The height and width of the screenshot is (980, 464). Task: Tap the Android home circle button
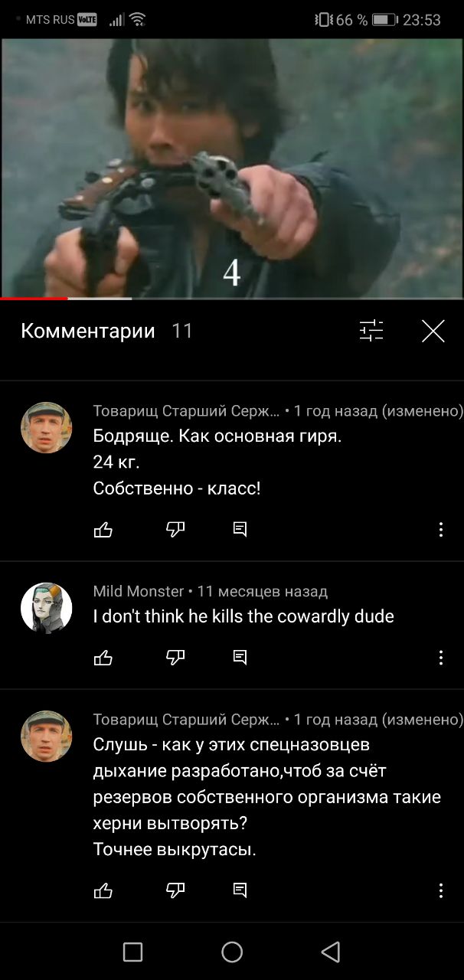232,952
